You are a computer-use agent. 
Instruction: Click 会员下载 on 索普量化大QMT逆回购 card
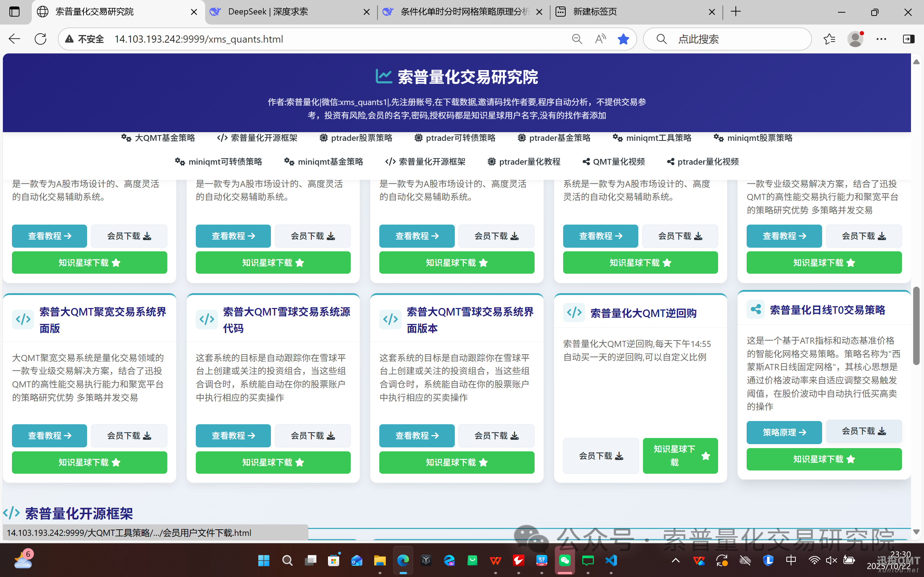600,456
